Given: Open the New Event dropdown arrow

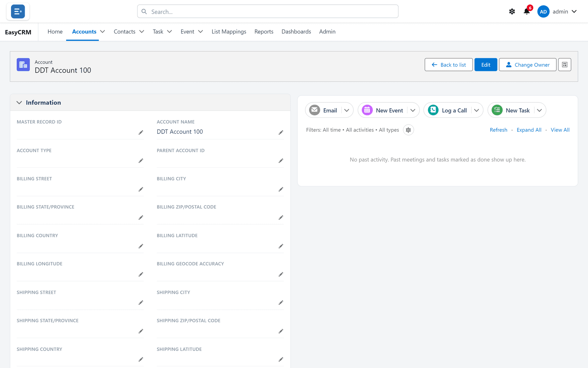Looking at the screenshot, I should (x=413, y=110).
